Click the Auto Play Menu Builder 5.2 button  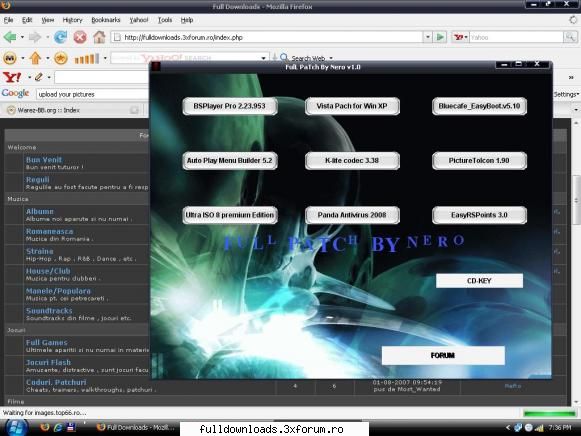tap(230, 161)
